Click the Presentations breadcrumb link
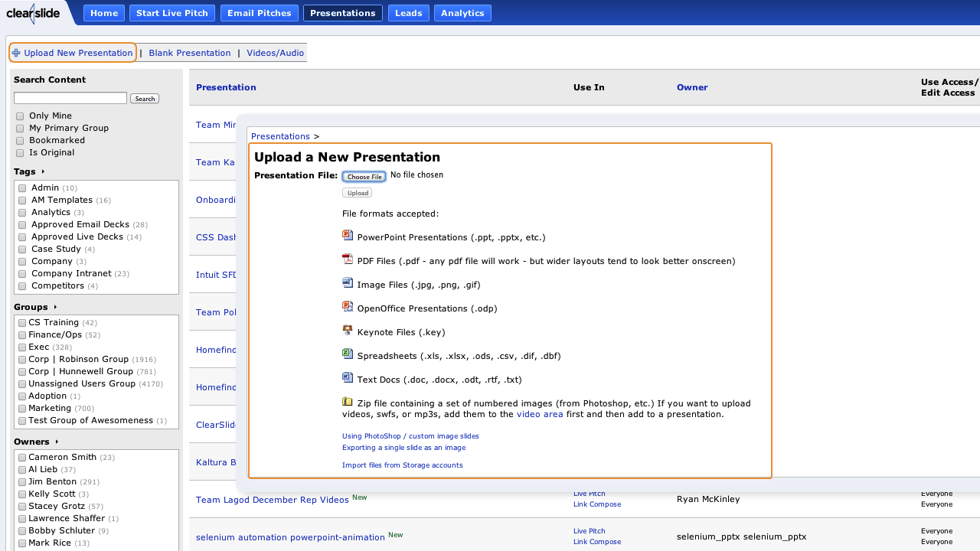This screenshot has width=980, height=551. coord(280,136)
